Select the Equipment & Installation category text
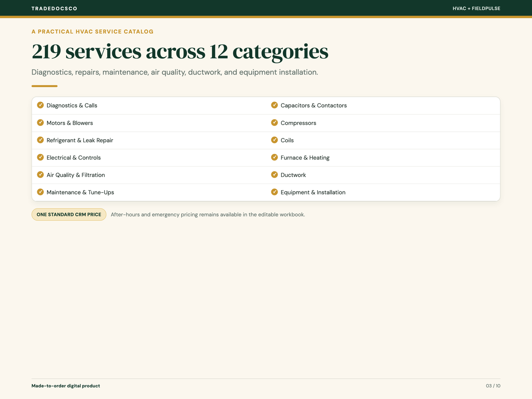The image size is (532, 399). pyautogui.click(x=313, y=192)
